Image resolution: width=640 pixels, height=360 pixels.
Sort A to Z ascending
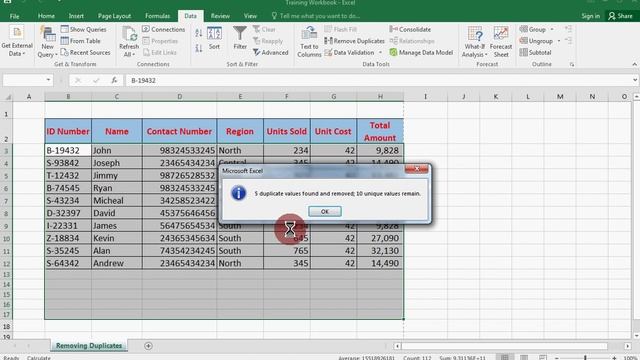199,33
